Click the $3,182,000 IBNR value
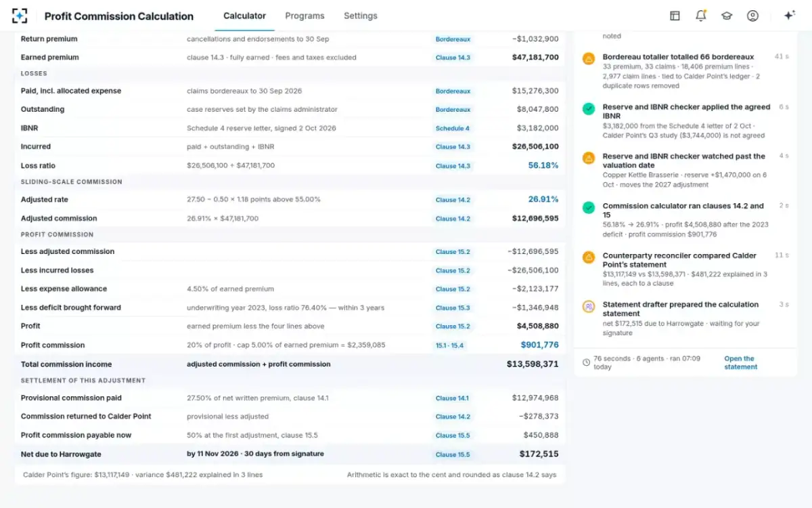The width and height of the screenshot is (812, 508). (x=538, y=128)
